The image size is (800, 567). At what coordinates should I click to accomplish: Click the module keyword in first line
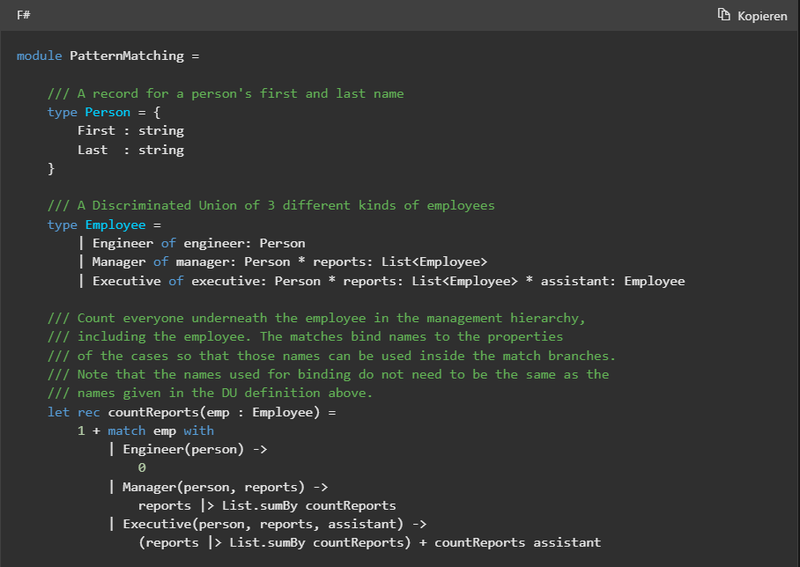coord(39,56)
